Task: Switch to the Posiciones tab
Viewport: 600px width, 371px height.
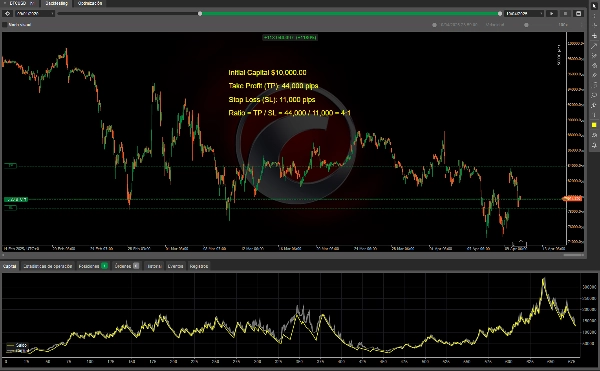Action: coord(93,266)
